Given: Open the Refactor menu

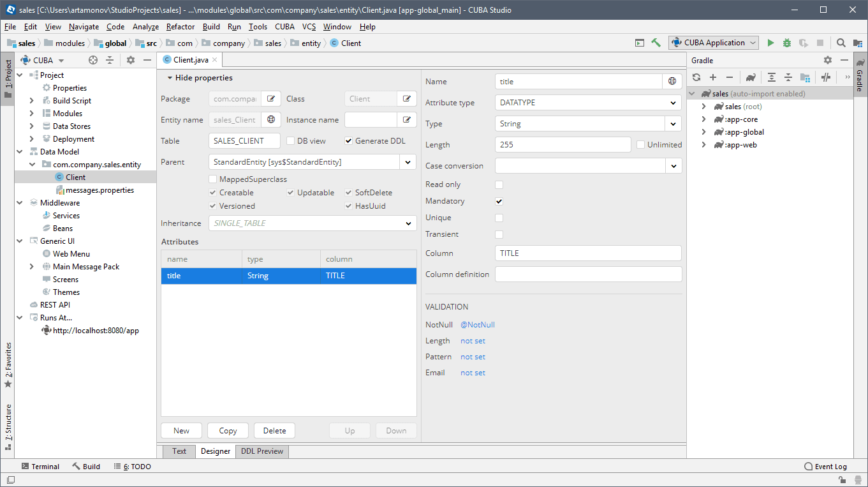Looking at the screenshot, I should (x=180, y=27).
